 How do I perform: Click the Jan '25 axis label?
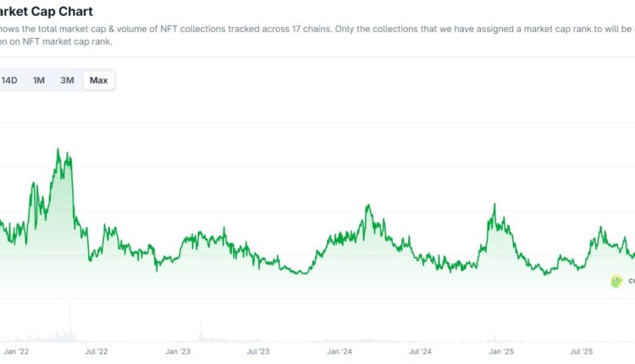[501, 350]
